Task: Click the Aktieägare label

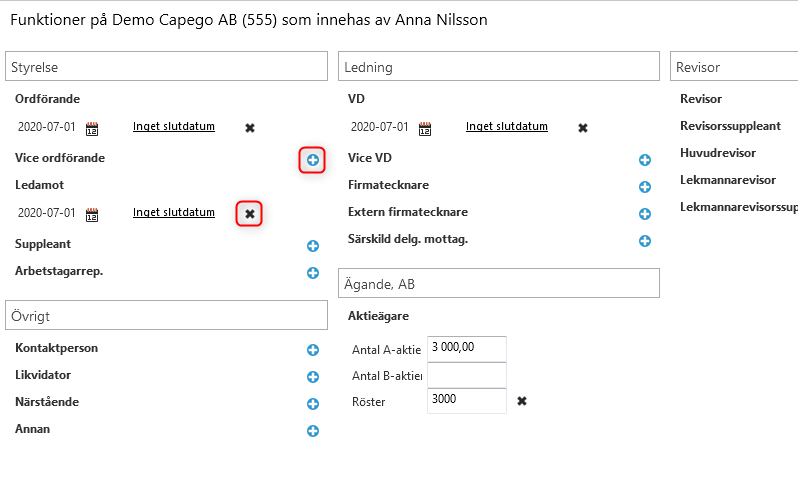Action: coord(378,316)
